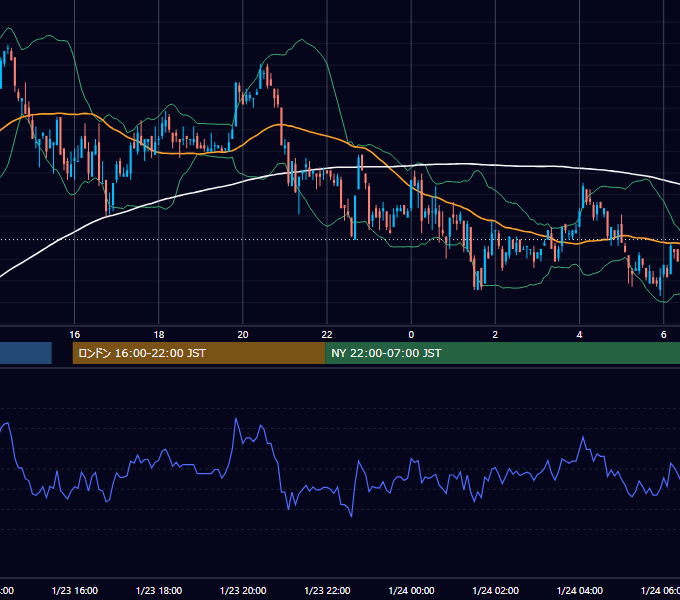Click the 1/23 16:00 label on oscillator axis

coord(75,591)
